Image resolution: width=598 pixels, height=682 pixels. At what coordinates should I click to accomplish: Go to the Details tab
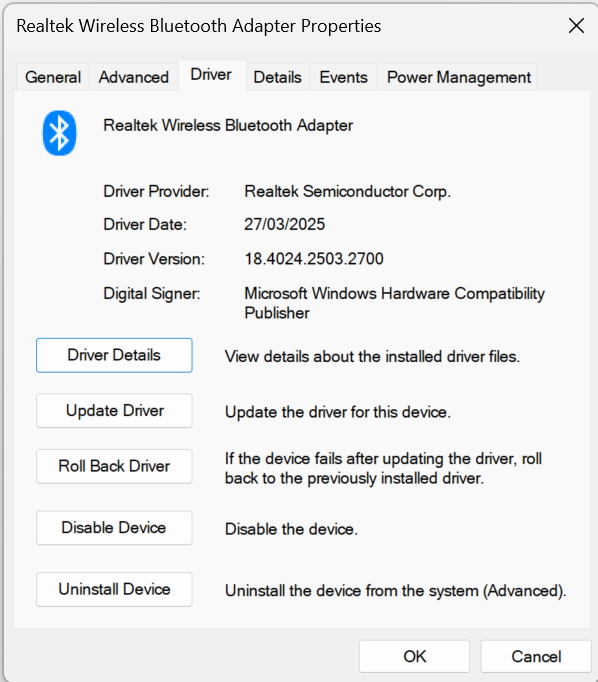pyautogui.click(x=277, y=77)
